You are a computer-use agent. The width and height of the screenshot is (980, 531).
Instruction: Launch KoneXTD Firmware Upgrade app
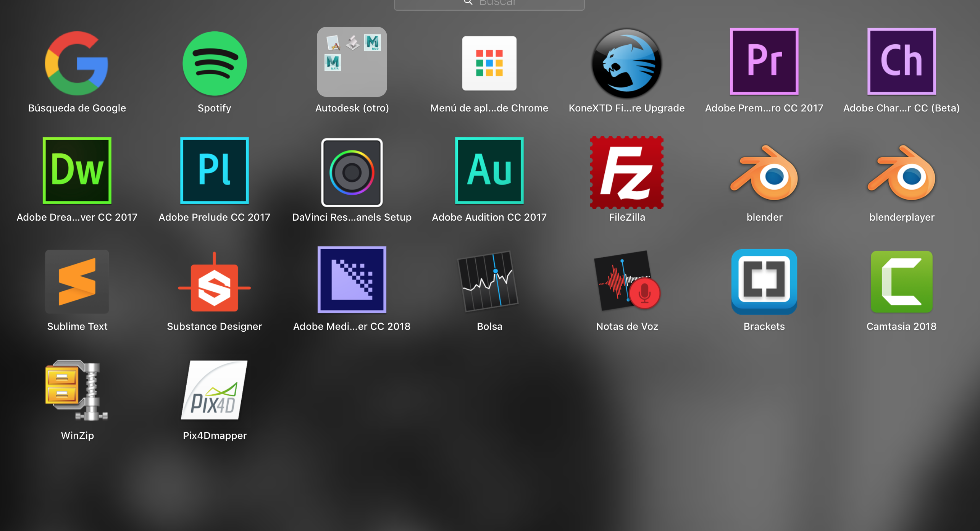626,63
